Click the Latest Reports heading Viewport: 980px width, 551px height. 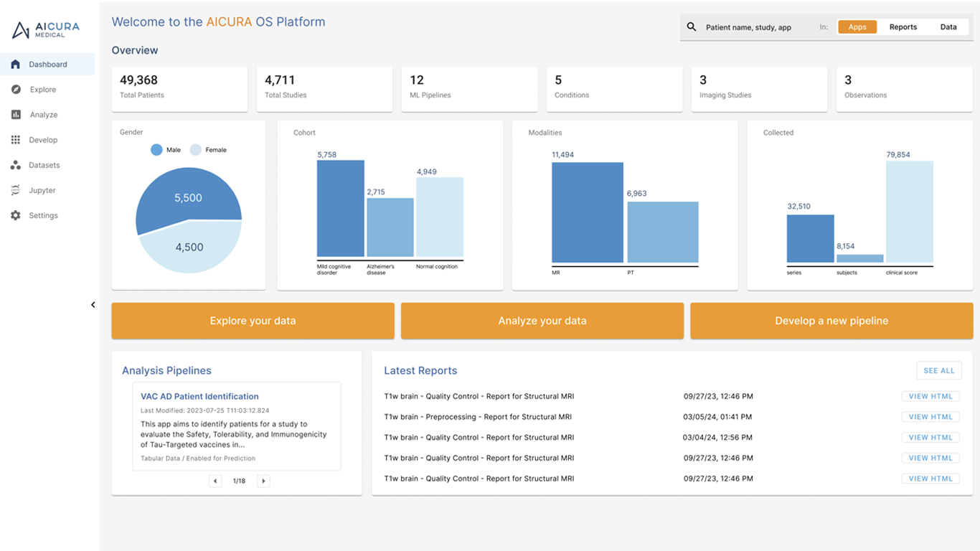pyautogui.click(x=420, y=371)
